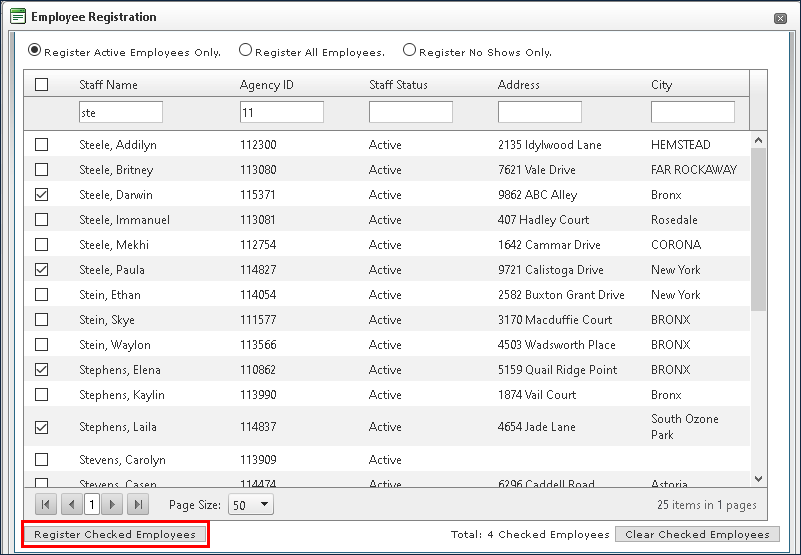The image size is (801, 555).
Task: Select Register No Shows Only option
Action: click(x=409, y=51)
